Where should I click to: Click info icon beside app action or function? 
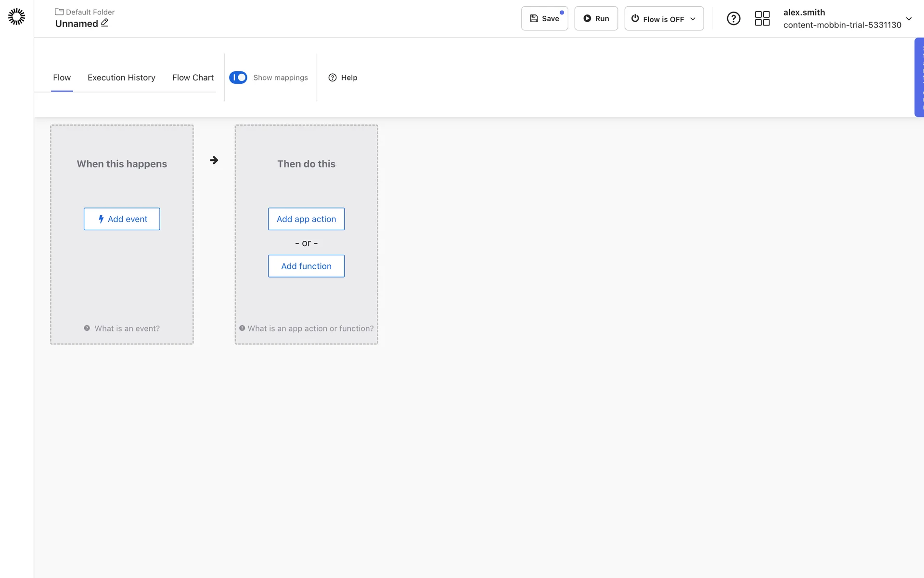tap(242, 328)
